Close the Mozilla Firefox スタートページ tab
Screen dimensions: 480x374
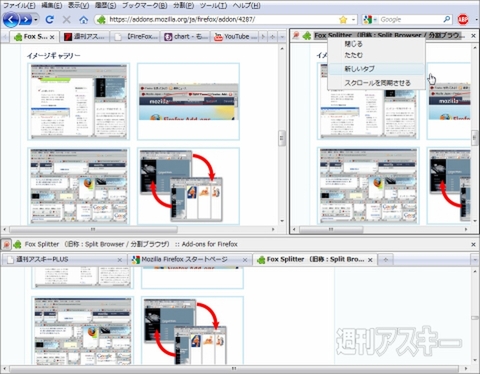tap(245, 260)
